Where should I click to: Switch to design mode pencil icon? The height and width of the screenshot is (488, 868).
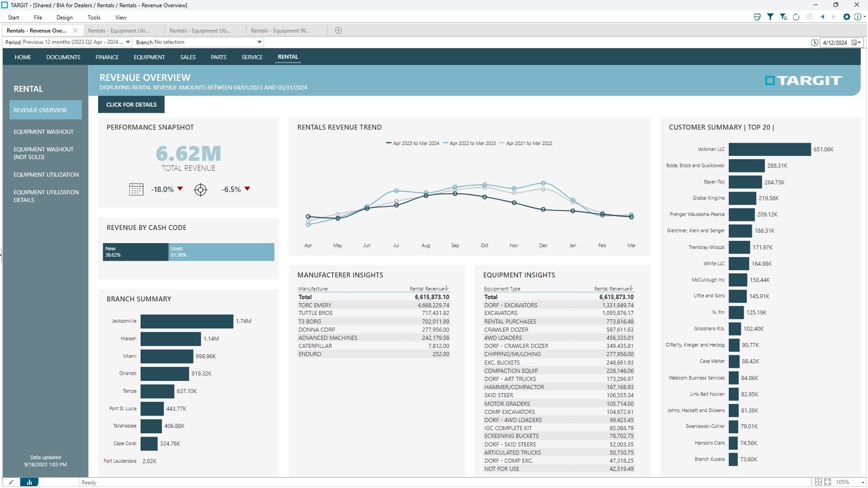tap(11, 482)
